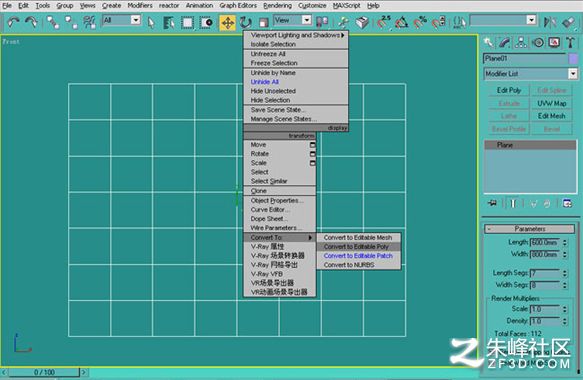Click the 0 / 100 time slider
The height and width of the screenshot is (380, 583).
tap(44, 372)
